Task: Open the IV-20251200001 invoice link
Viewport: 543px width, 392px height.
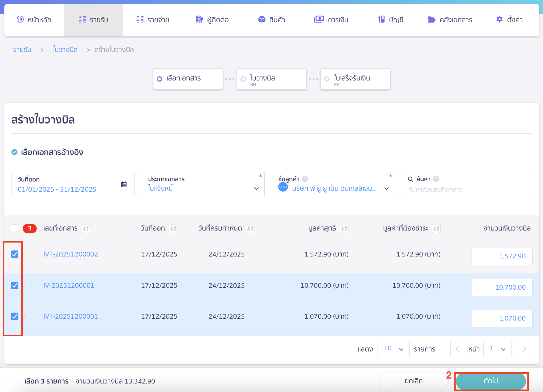Action: [69, 285]
